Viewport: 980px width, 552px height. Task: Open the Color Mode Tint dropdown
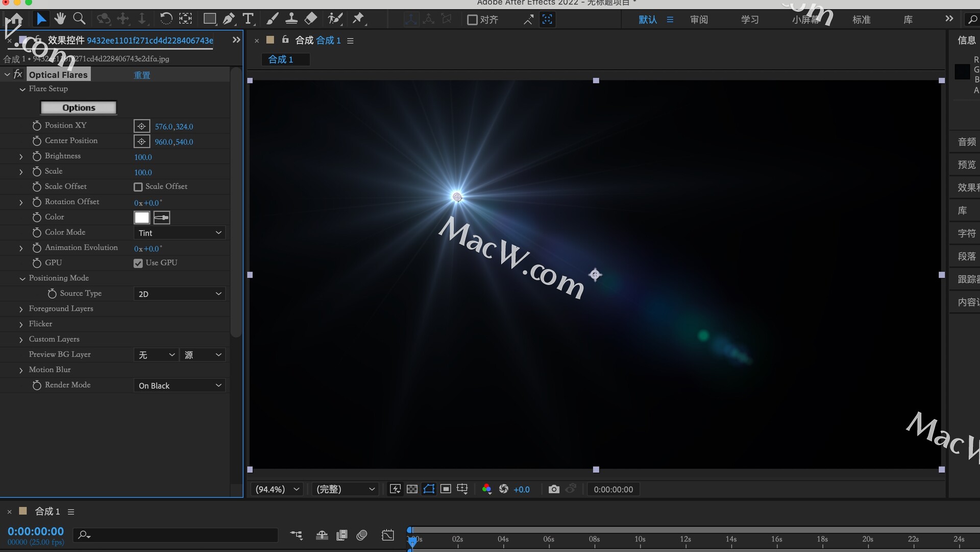tap(180, 233)
